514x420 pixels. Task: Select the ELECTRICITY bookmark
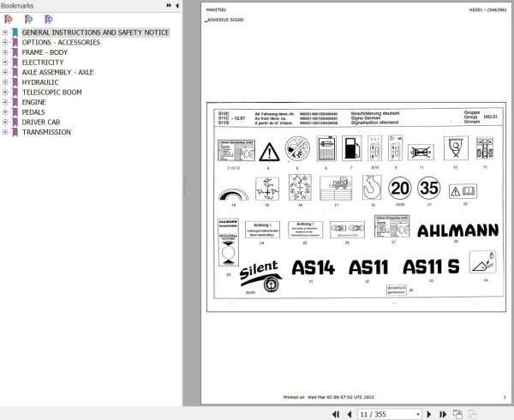43,63
